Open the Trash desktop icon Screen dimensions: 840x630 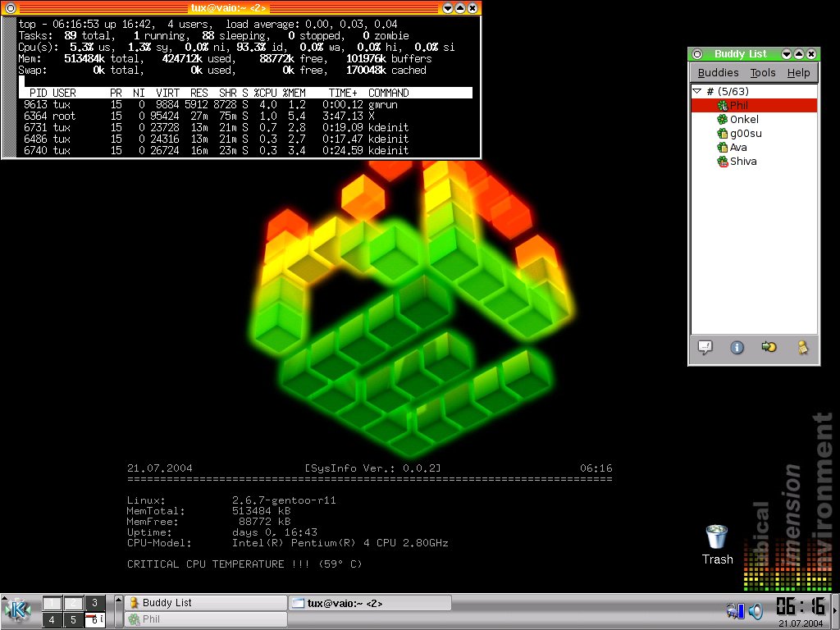[x=717, y=537]
